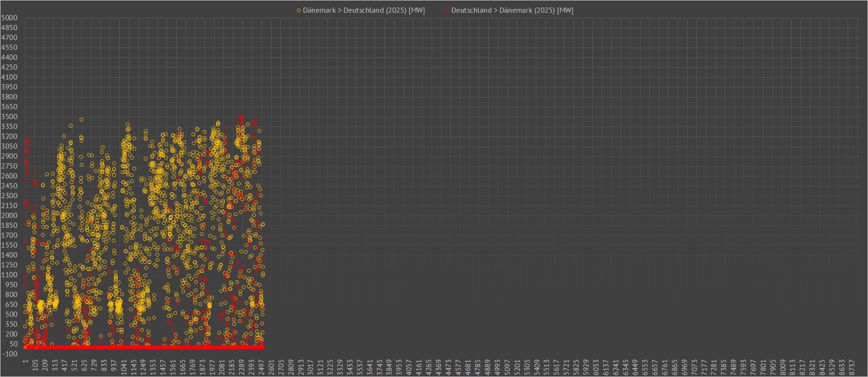This screenshot has width=868, height=377.
Task: Click x-axis label 4369
Action: click(x=438, y=367)
